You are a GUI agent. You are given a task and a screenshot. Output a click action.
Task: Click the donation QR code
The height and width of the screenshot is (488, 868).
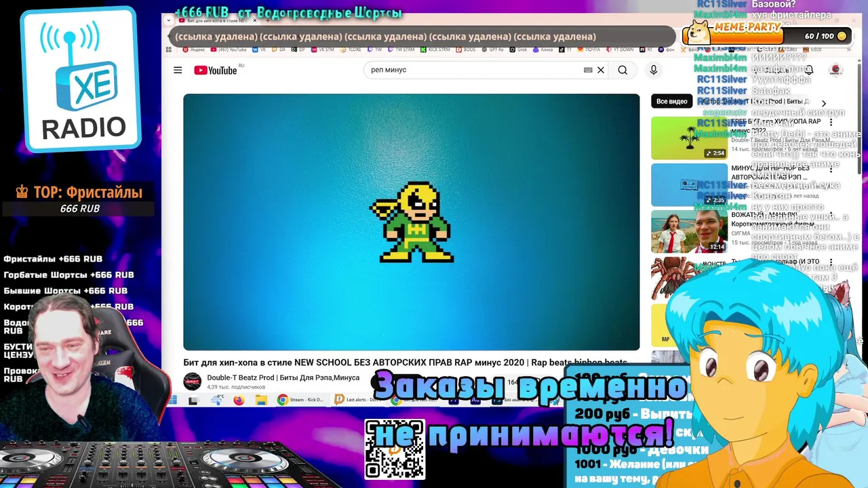pyautogui.click(x=395, y=449)
